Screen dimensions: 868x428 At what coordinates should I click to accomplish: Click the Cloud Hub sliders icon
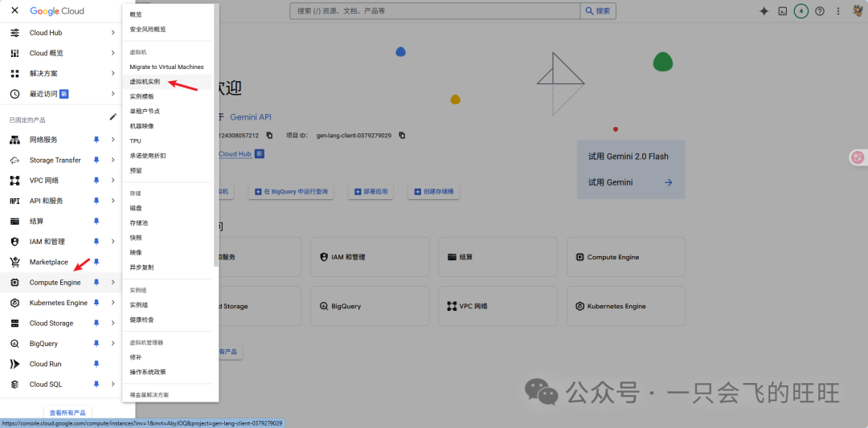tap(15, 33)
